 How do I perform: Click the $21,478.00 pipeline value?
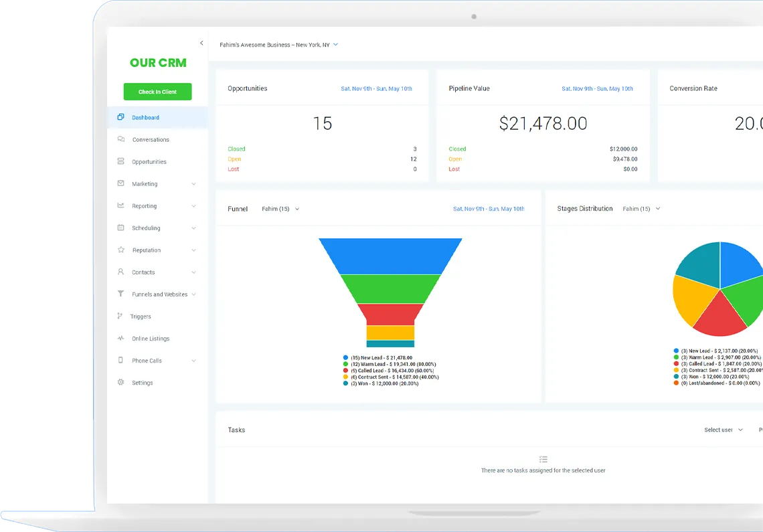(x=543, y=124)
